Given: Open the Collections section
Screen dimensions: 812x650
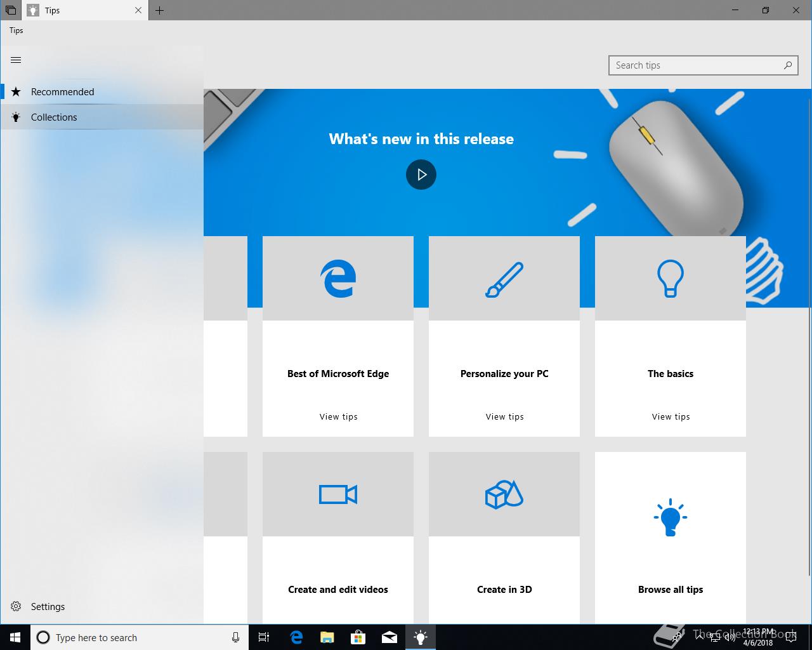Looking at the screenshot, I should [x=101, y=117].
